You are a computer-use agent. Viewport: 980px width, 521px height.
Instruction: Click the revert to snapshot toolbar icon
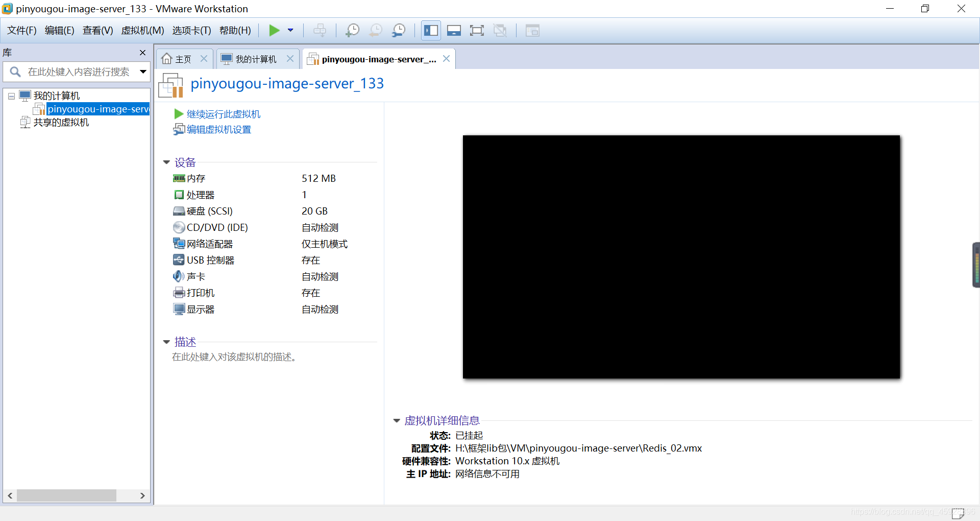[376, 31]
